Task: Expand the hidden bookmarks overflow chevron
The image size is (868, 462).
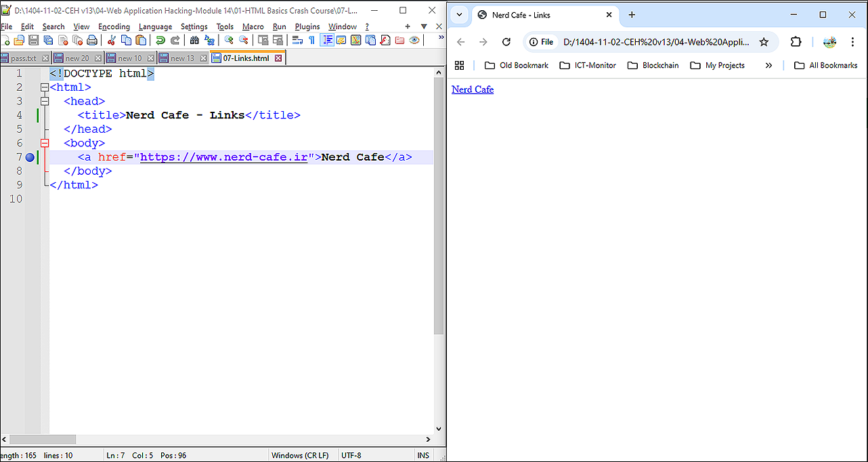Action: click(x=768, y=66)
